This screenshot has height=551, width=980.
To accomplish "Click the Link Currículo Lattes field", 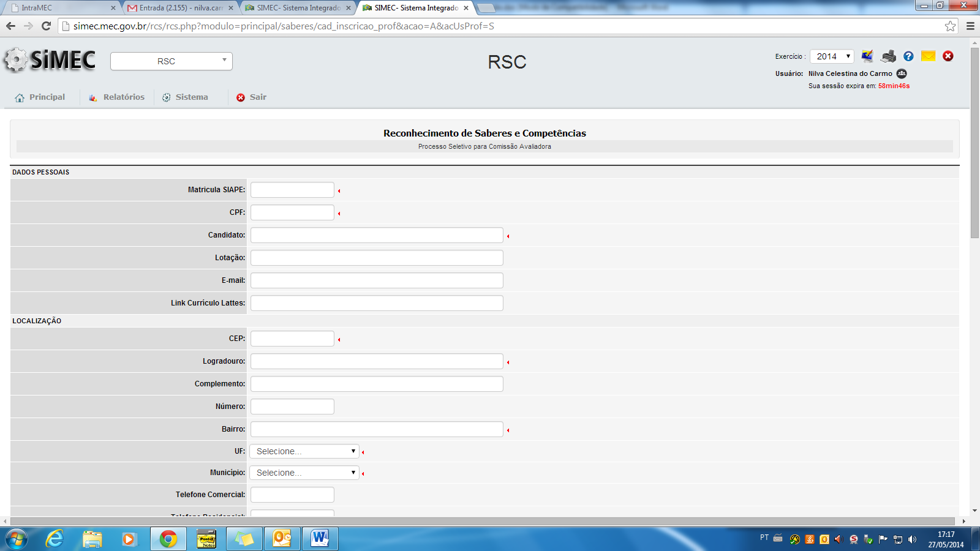I will (x=377, y=303).
